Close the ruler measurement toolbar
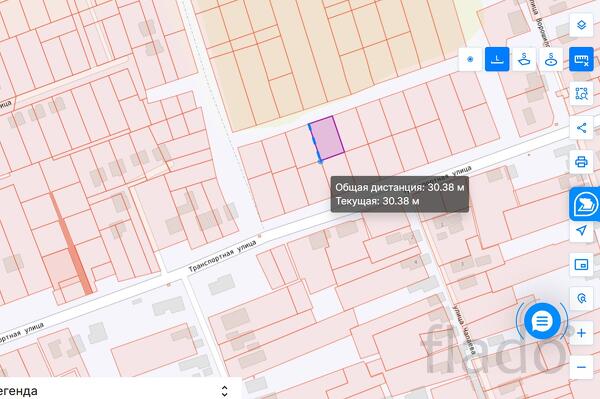The height and width of the screenshot is (399, 600). coord(581,59)
